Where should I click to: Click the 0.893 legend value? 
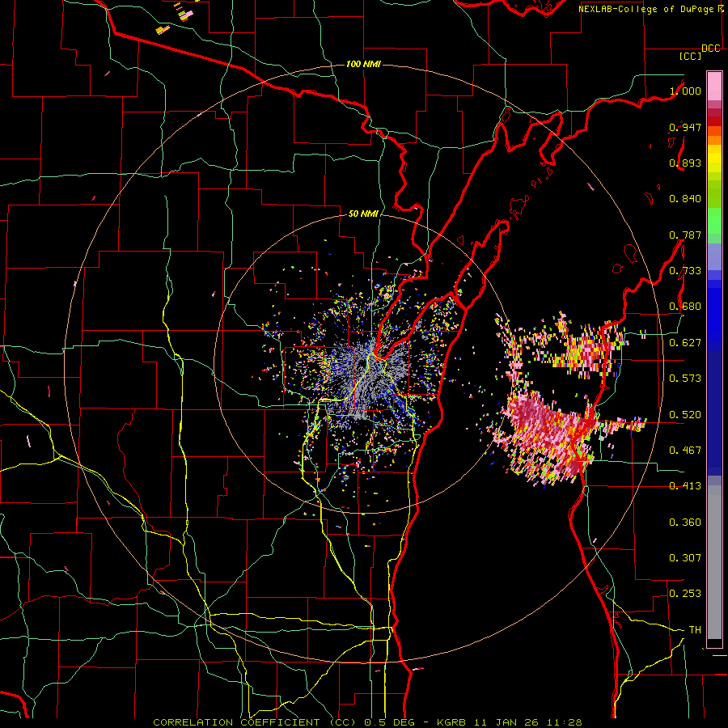point(685,163)
